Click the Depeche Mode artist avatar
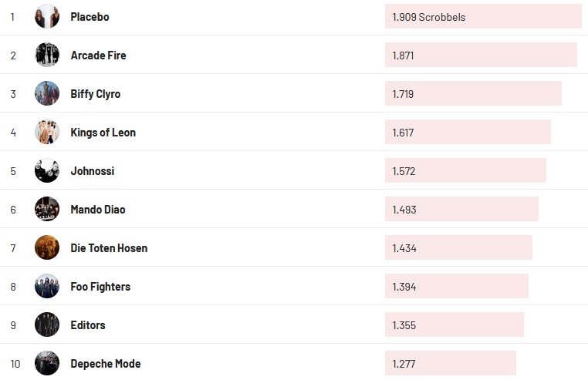Screen dimensions: 588x380 click(47, 363)
